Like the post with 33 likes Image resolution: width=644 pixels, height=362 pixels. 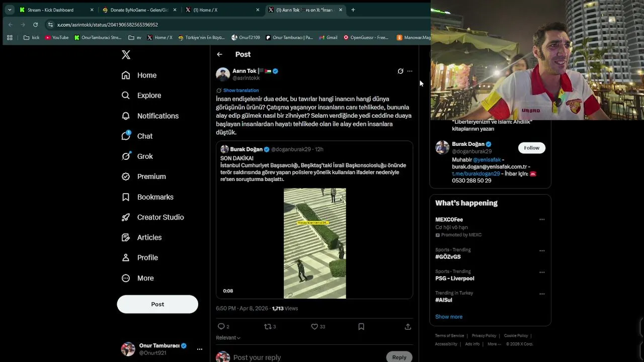317,327
